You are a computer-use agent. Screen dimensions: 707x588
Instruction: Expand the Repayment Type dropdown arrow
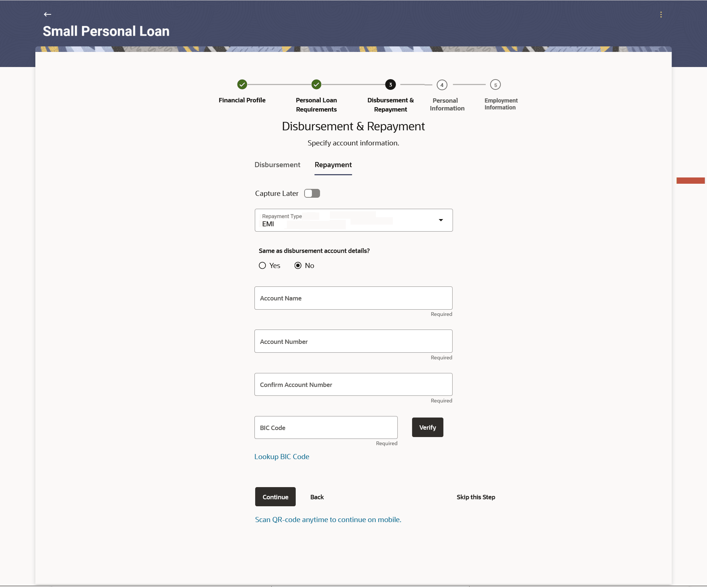click(x=441, y=220)
